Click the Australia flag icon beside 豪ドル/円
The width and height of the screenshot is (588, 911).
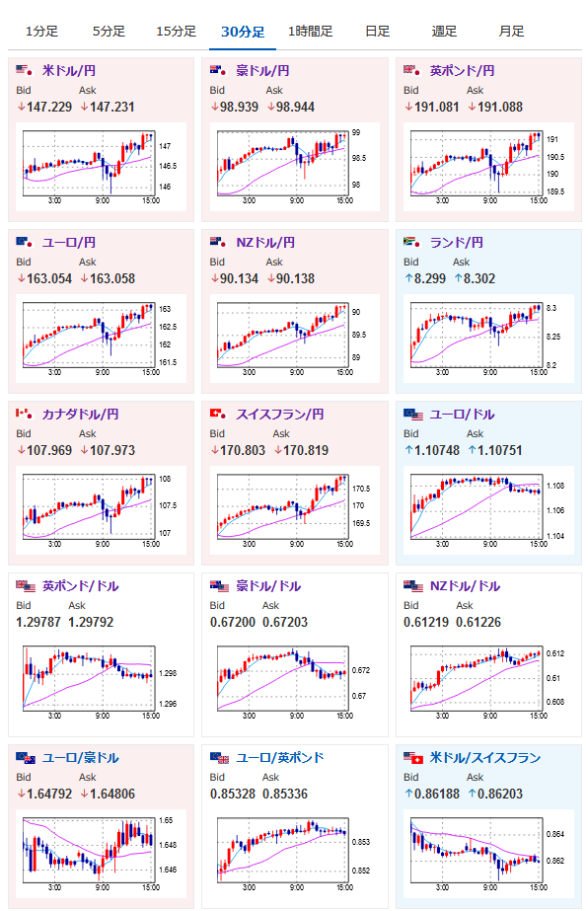pyautogui.click(x=218, y=70)
